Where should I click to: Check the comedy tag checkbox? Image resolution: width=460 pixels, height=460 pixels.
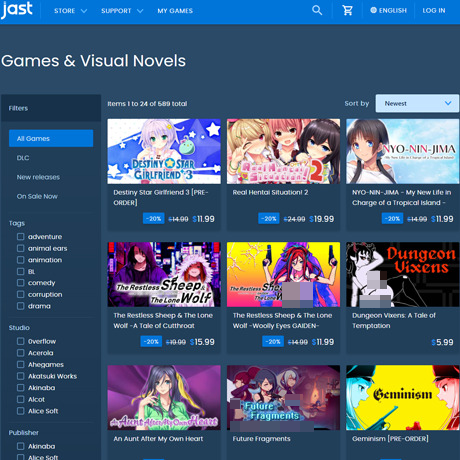pos(21,283)
